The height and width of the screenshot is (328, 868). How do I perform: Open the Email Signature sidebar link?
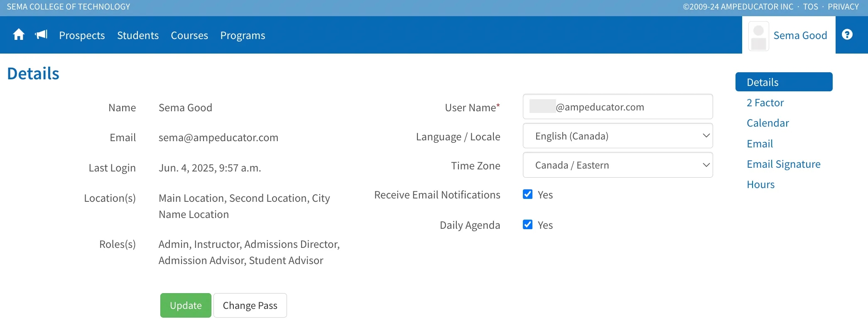coord(783,164)
